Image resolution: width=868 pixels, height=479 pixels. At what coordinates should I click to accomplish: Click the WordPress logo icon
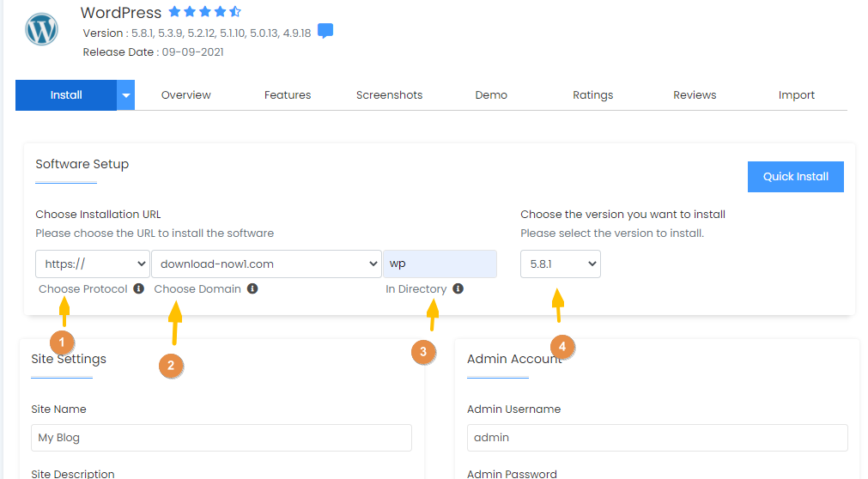point(41,29)
